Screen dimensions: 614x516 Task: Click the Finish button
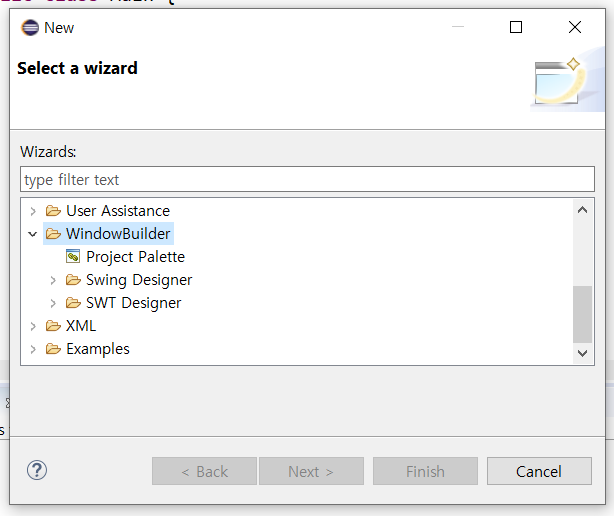(x=425, y=471)
